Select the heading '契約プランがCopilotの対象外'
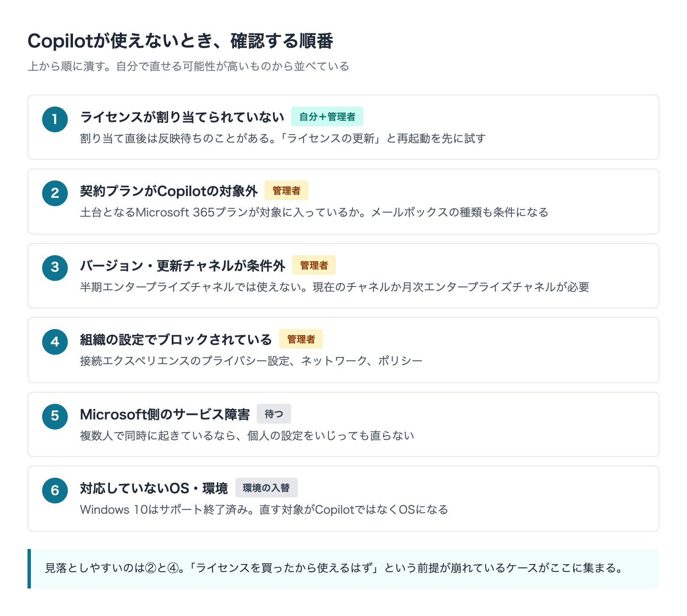The height and width of the screenshot is (616, 687). 169,191
